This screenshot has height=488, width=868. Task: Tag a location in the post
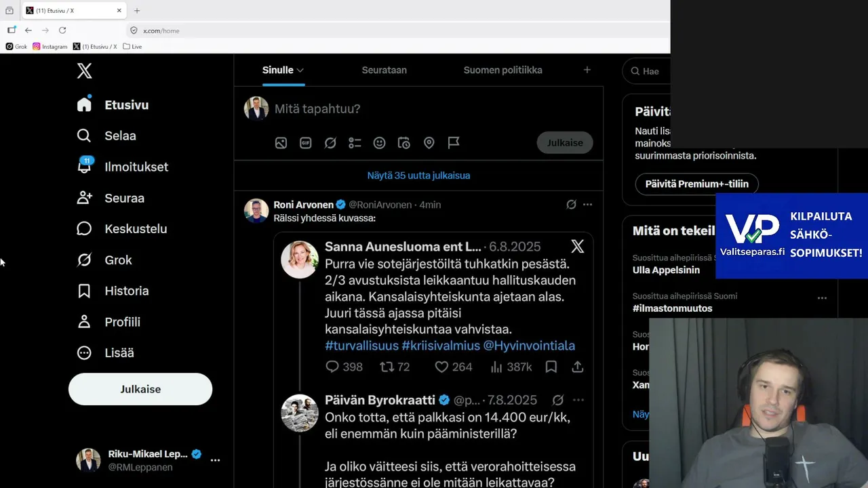[x=429, y=143]
